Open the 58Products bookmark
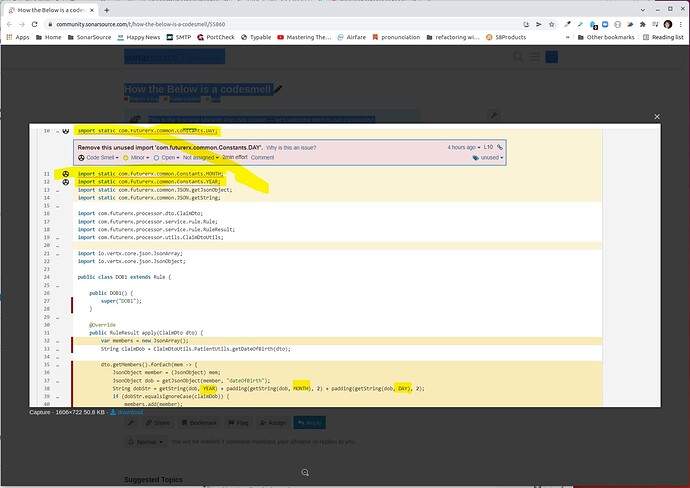The height and width of the screenshot is (488, 690). [506, 37]
